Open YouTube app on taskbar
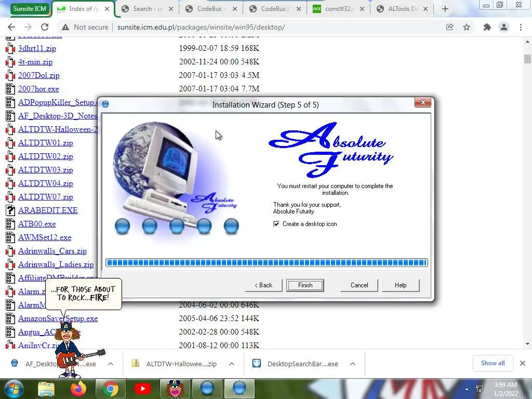Screen dimensions: 532x399 (x=142, y=389)
